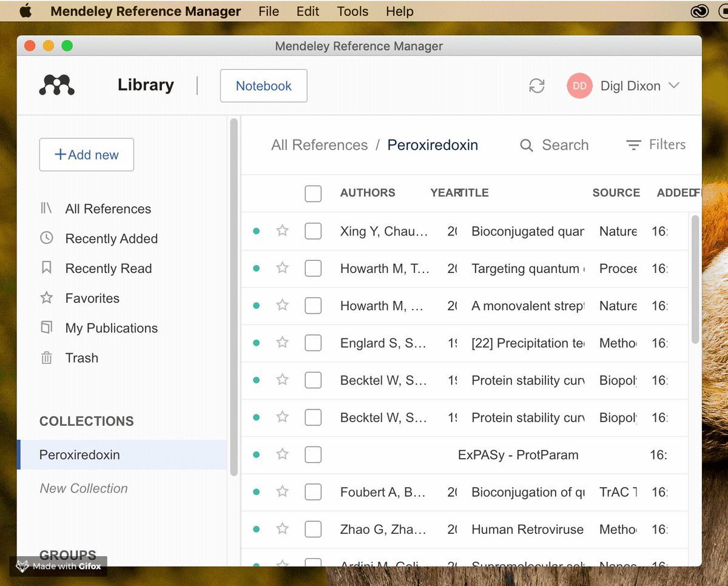The image size is (728, 586).
Task: Star the Englard S Precipitation reference
Action: pyautogui.click(x=282, y=342)
